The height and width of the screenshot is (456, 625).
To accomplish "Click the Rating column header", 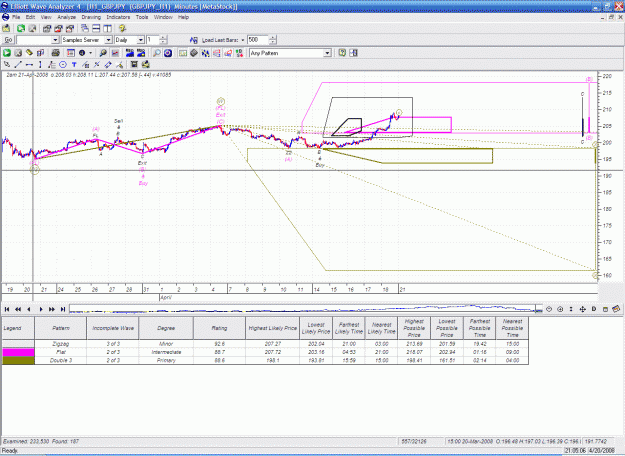I will pyautogui.click(x=219, y=328).
